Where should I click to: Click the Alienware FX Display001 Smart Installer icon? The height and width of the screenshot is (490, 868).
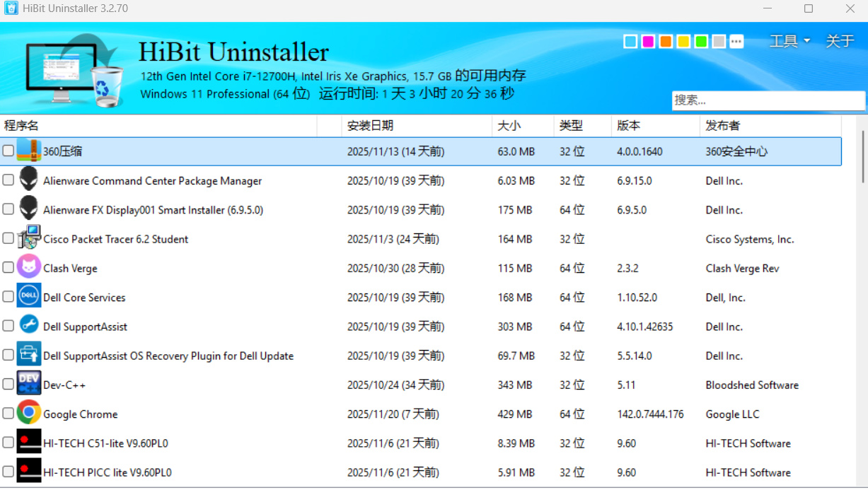coord(29,209)
